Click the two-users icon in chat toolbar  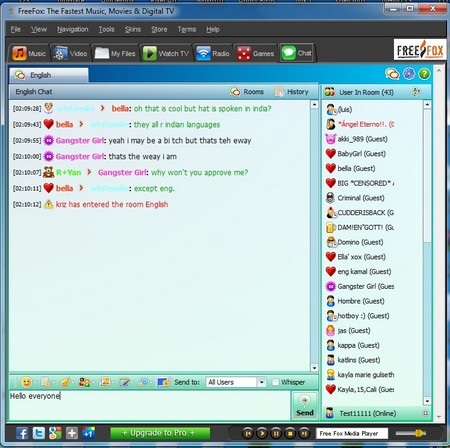[84, 382]
